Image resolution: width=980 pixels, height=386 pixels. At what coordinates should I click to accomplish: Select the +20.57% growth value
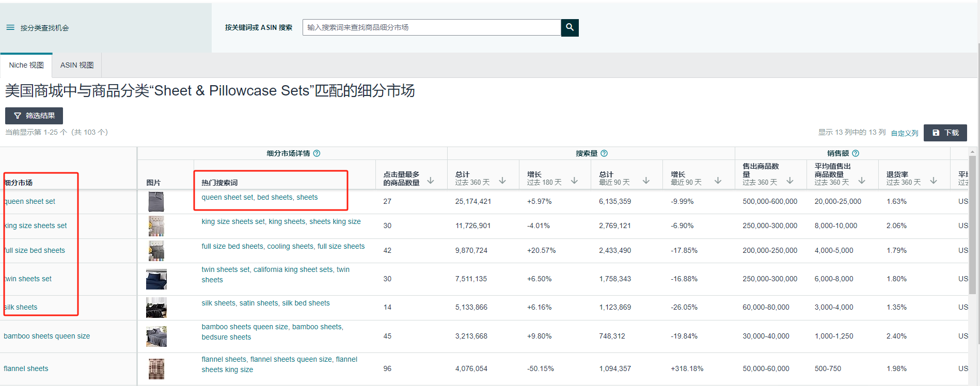coord(541,250)
